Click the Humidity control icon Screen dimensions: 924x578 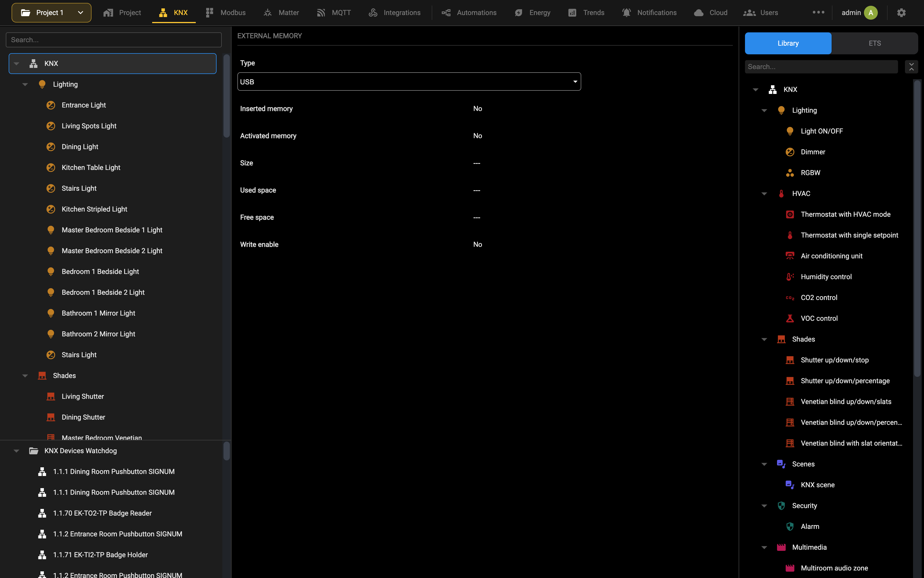click(790, 277)
